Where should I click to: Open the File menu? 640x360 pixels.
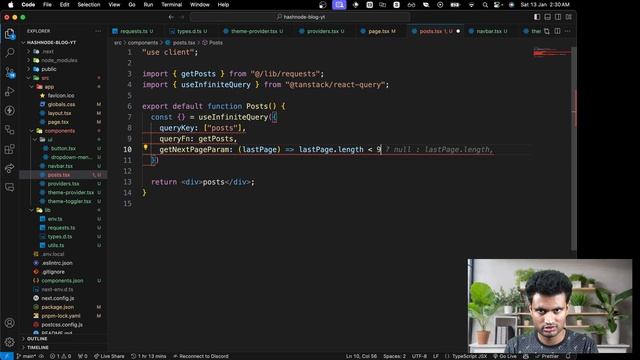47,5
